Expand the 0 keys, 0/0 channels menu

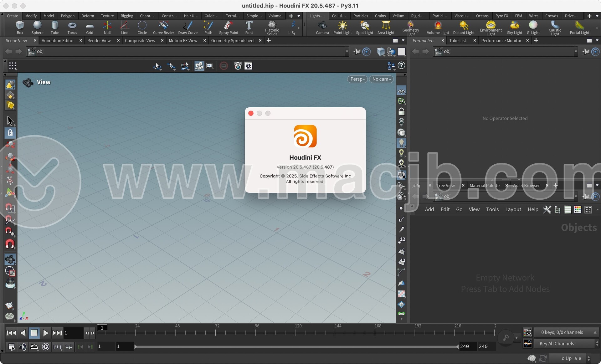click(x=566, y=332)
